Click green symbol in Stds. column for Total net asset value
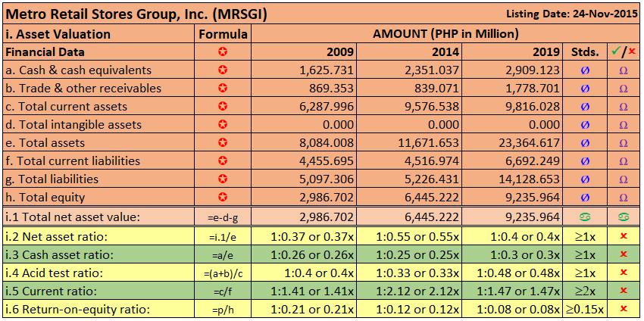 [586, 217]
